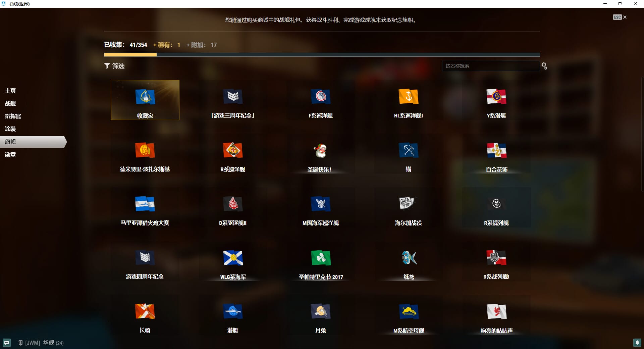Select the 纸鸢 kite flag icon

pos(409,258)
